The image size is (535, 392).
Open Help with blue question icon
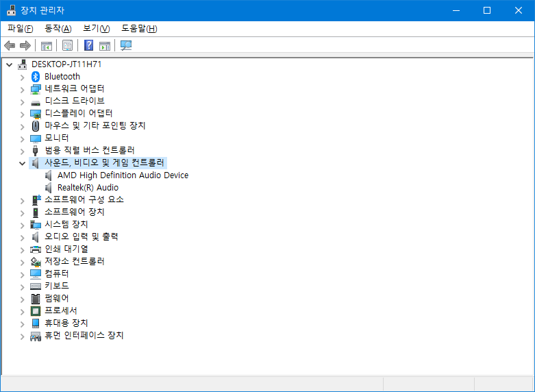click(x=89, y=45)
